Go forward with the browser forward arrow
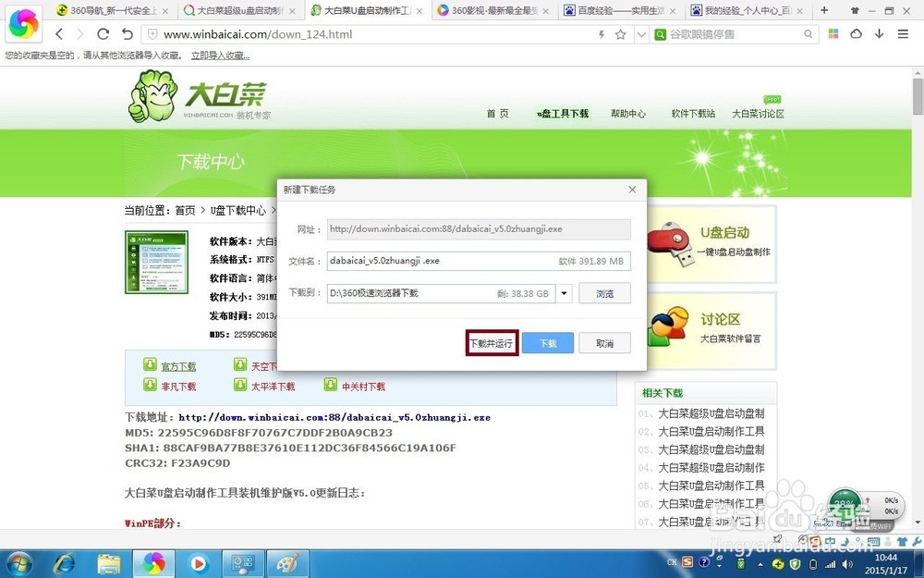 click(x=80, y=34)
